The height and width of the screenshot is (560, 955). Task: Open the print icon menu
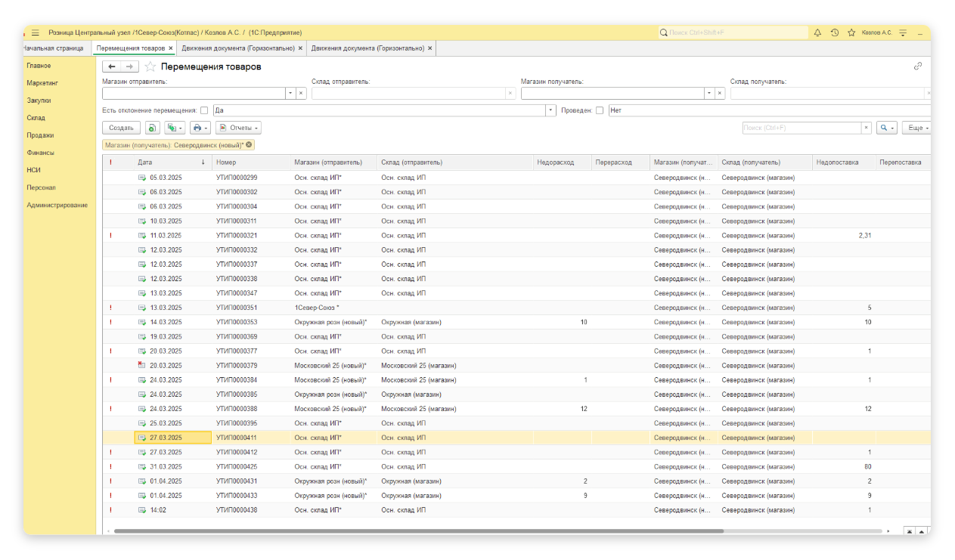pyautogui.click(x=199, y=128)
